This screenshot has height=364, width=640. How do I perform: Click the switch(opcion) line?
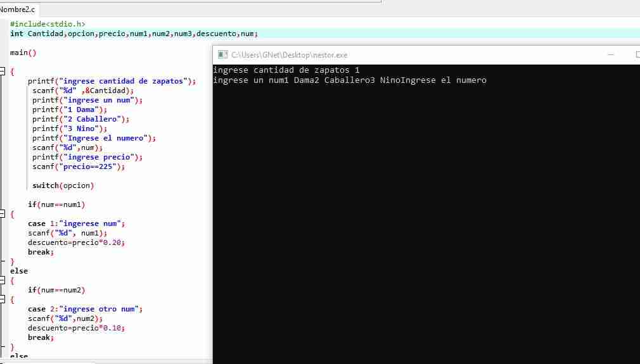(63, 185)
